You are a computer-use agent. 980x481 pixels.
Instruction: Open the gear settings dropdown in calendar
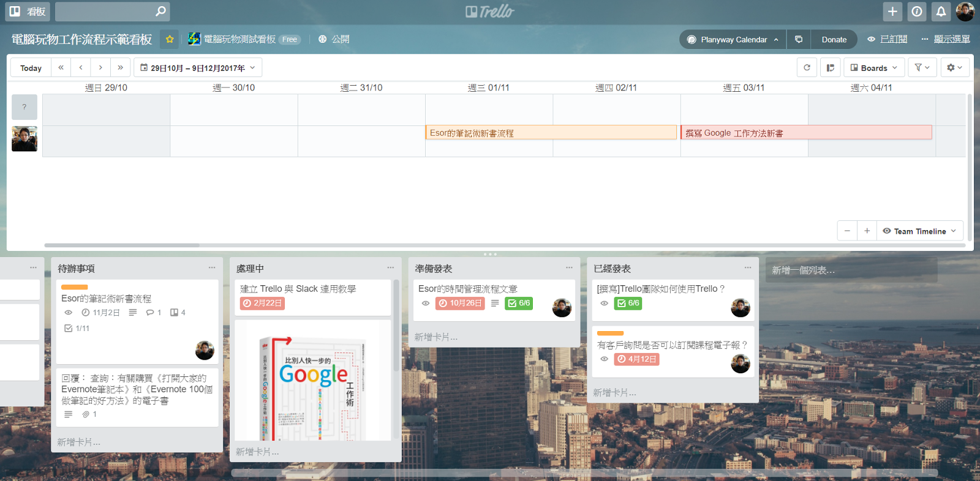click(954, 68)
